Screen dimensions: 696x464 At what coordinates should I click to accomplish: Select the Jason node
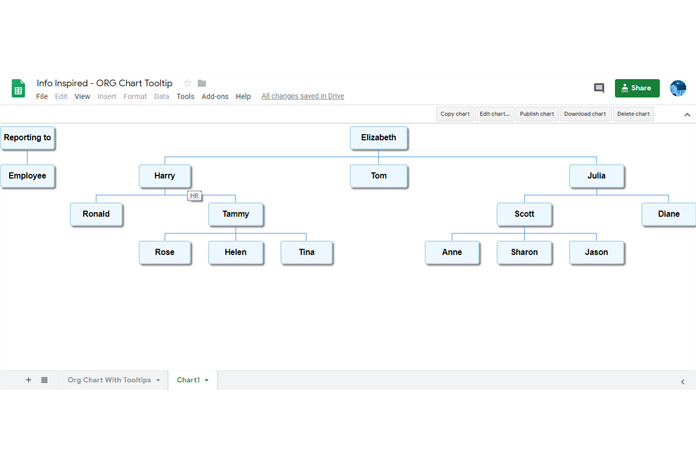597,253
